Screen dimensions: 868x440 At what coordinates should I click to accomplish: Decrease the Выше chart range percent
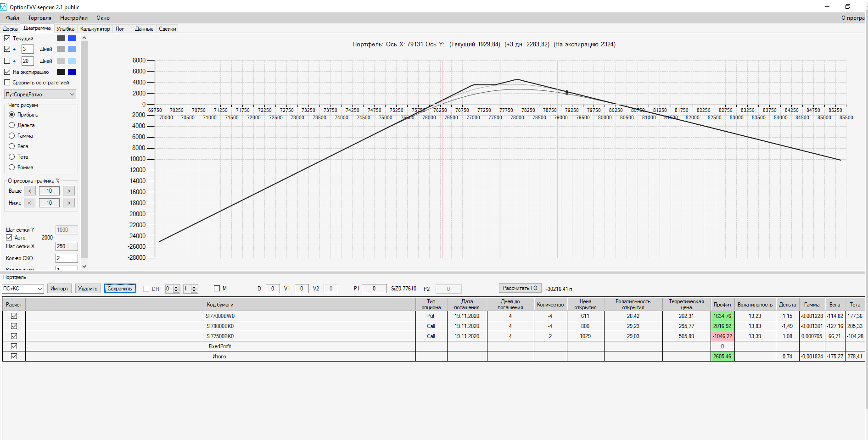pos(30,191)
